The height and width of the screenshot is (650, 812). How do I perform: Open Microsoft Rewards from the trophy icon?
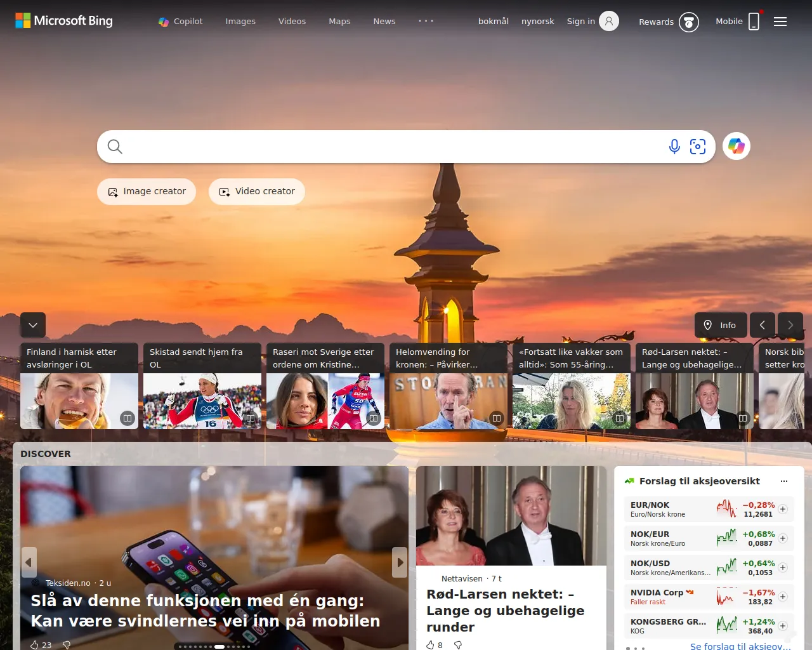pos(688,22)
